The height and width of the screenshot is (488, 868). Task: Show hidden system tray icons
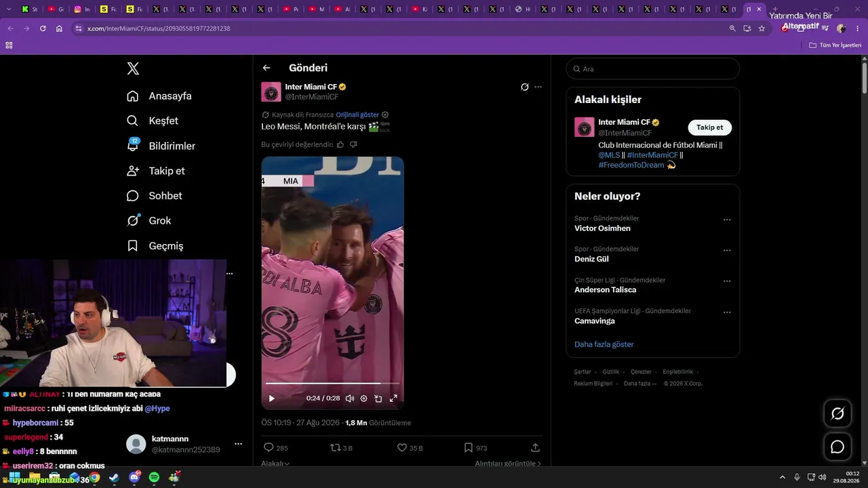[x=783, y=478]
